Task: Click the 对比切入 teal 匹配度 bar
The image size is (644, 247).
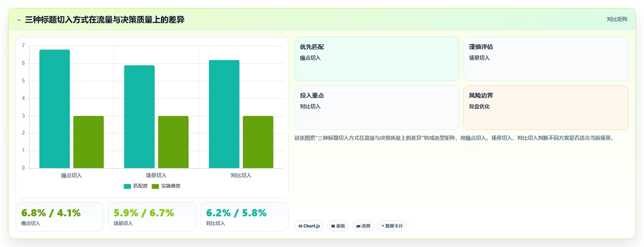Action: [224, 114]
